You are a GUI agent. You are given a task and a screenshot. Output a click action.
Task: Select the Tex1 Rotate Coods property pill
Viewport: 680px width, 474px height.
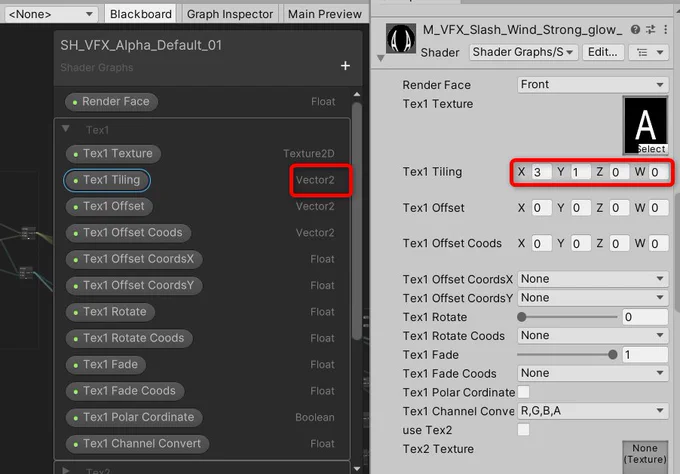pyautogui.click(x=129, y=338)
